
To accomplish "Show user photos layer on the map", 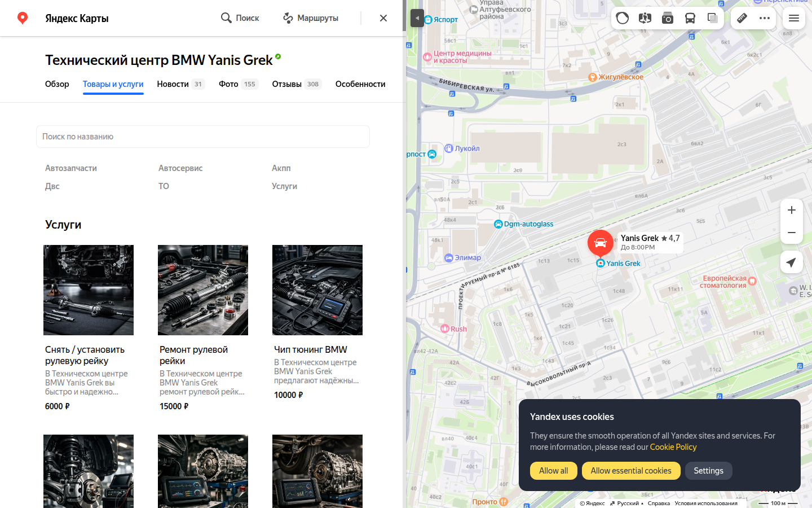I will 668,18.
